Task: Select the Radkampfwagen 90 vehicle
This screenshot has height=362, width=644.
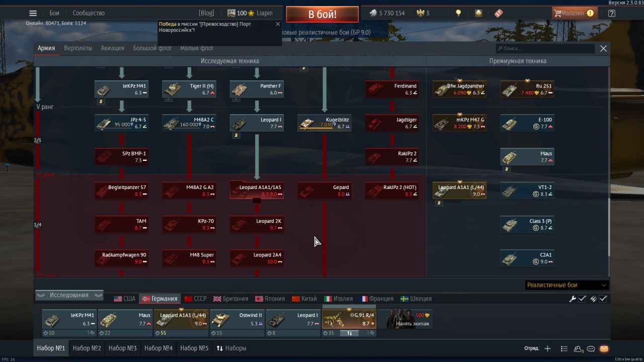Action: coord(122,258)
